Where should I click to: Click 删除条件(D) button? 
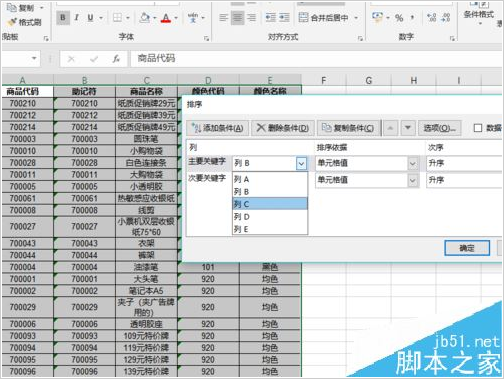click(x=283, y=128)
